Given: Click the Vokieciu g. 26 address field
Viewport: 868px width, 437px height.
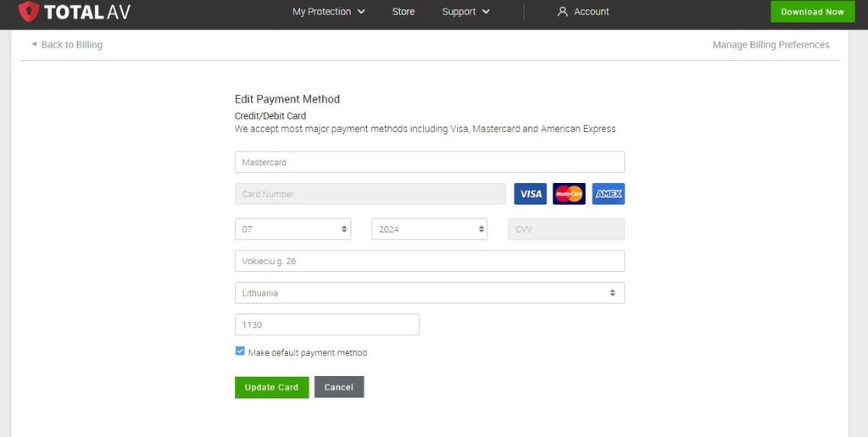Looking at the screenshot, I should 430,261.
